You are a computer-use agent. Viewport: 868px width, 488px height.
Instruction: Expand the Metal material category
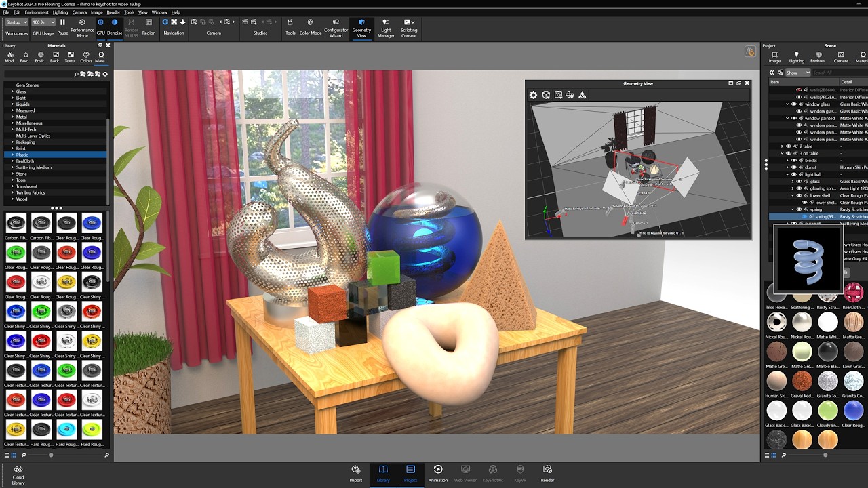pos(12,117)
